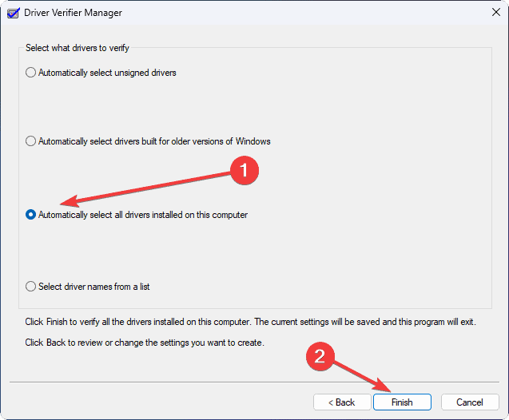Click the 'Click Finish to verify all the drivers' text
The image size is (509, 420).
point(250,322)
